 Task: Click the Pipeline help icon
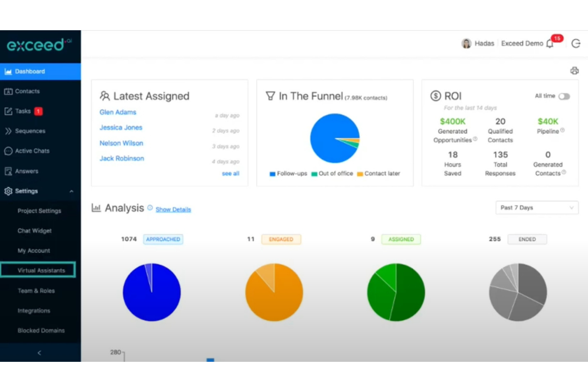pyautogui.click(x=562, y=130)
